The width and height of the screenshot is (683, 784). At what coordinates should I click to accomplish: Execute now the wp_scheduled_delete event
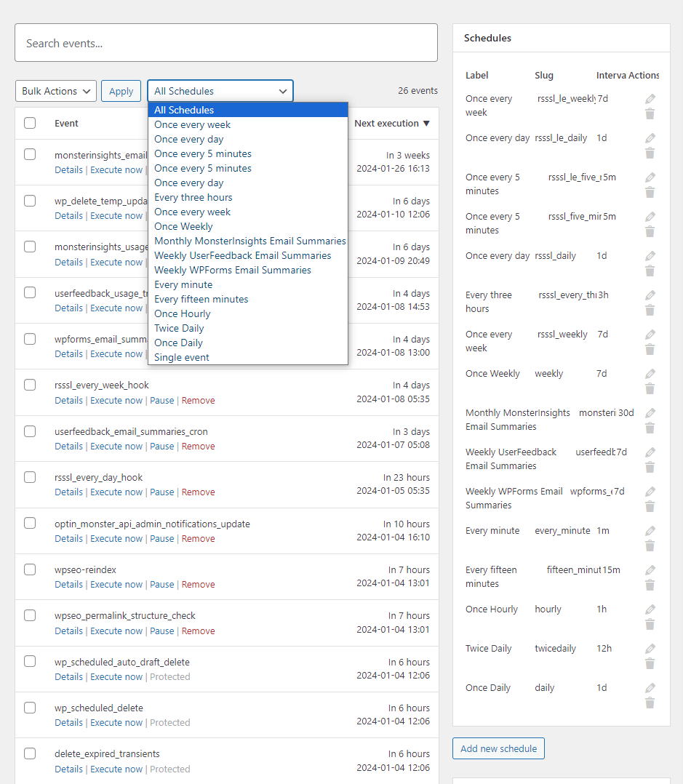pyautogui.click(x=116, y=722)
